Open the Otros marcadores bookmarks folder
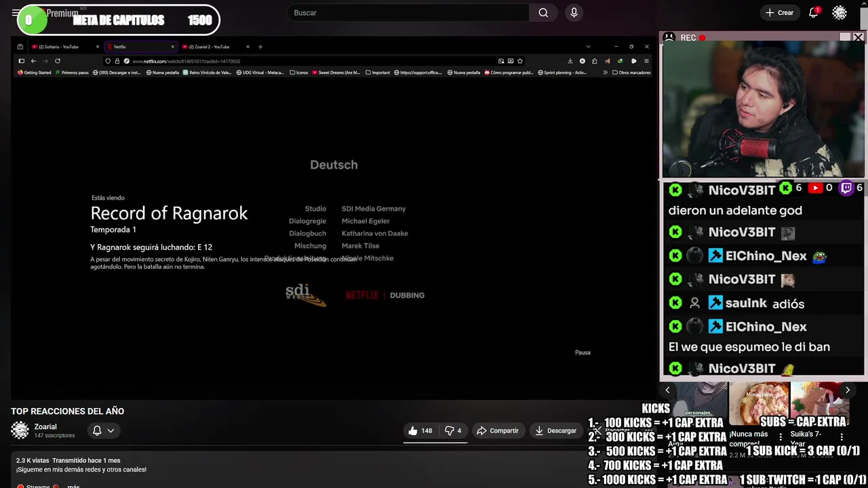This screenshot has height=488, width=868. click(x=631, y=73)
